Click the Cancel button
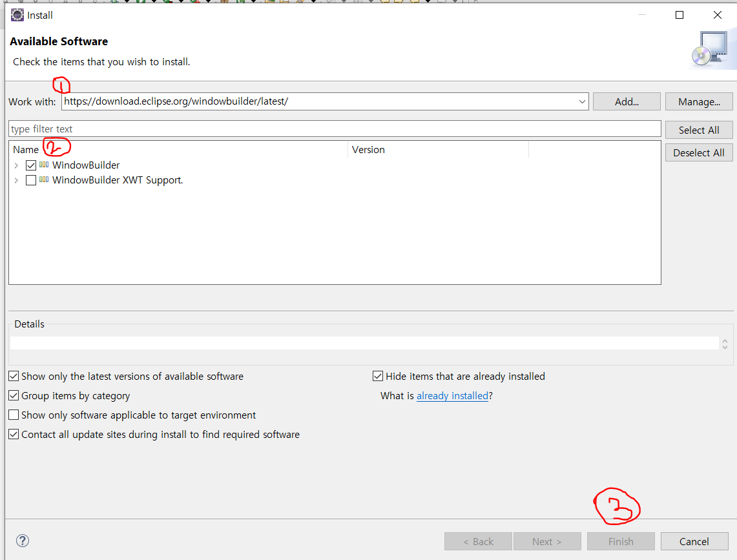 [694, 541]
